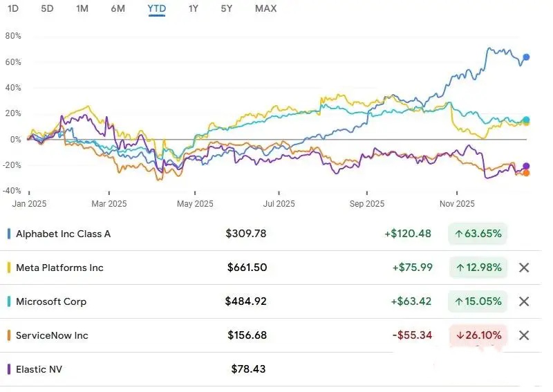This screenshot has height=392, width=553.
Task: Select the 5D time range tab
Action: coord(47,8)
